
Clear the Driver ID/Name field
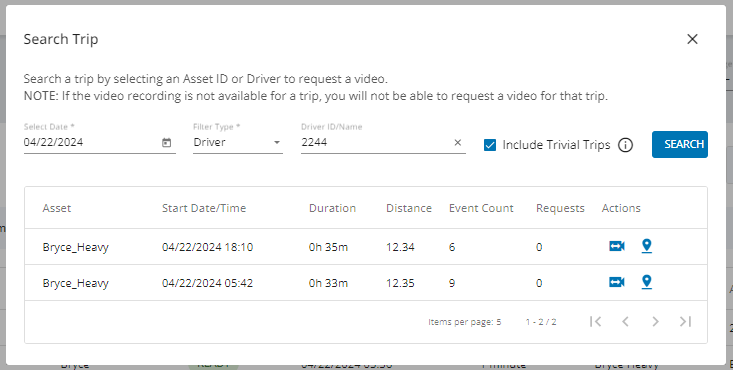[x=458, y=143]
